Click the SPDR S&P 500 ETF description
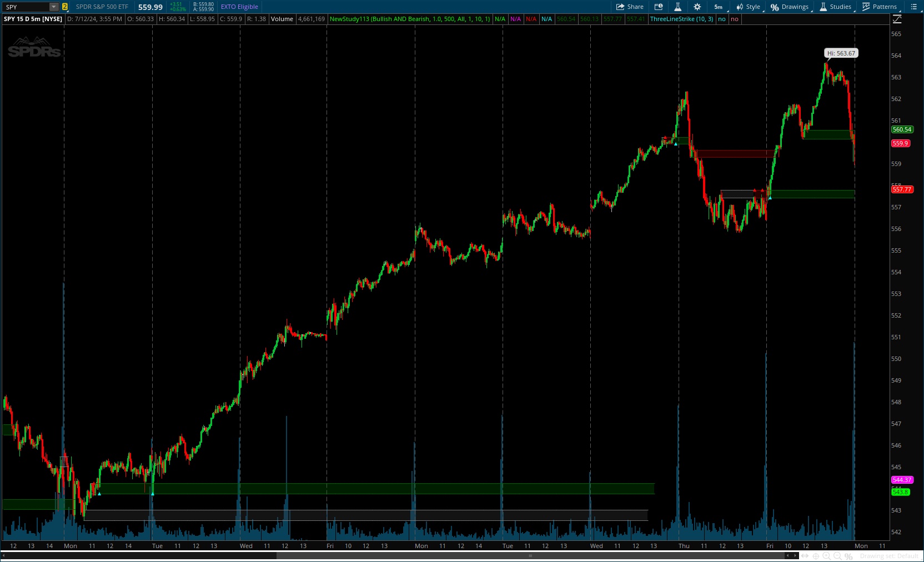 [x=102, y=7]
